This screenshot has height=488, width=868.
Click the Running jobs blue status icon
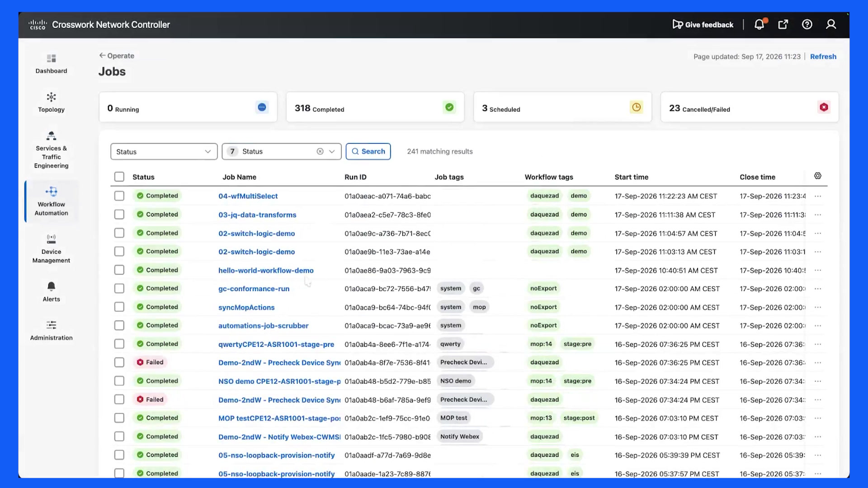262,107
